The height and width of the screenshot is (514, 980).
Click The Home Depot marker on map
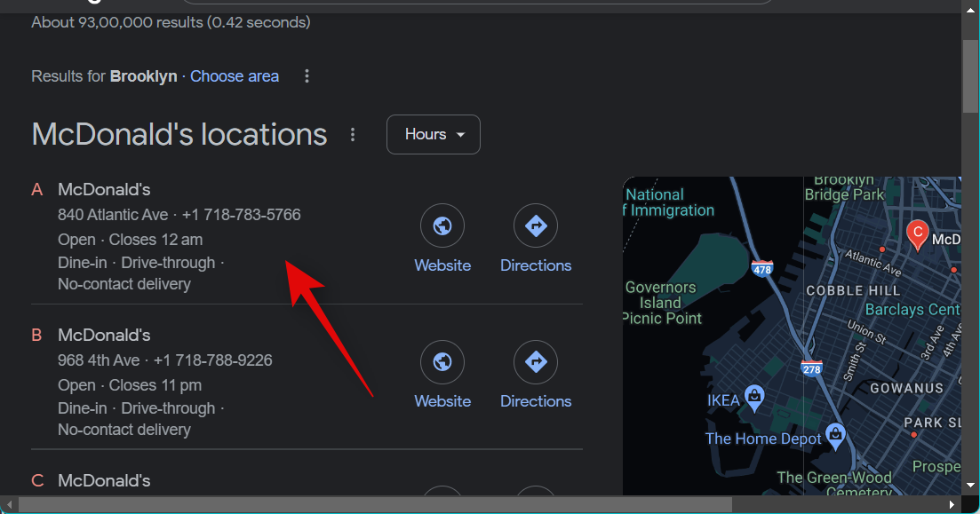pyautogui.click(x=835, y=434)
